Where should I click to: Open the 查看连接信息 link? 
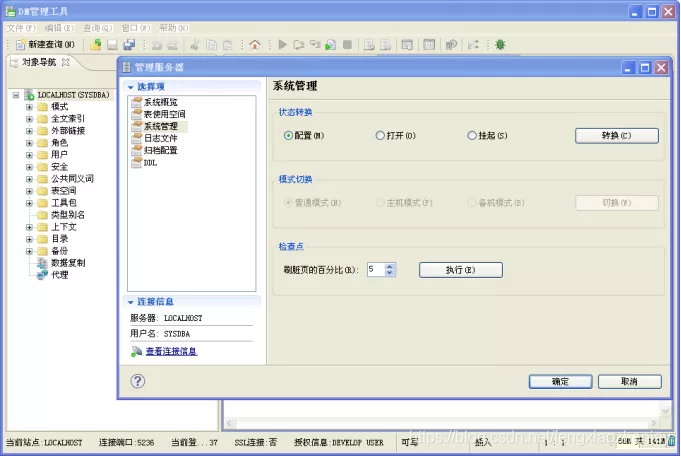click(171, 351)
